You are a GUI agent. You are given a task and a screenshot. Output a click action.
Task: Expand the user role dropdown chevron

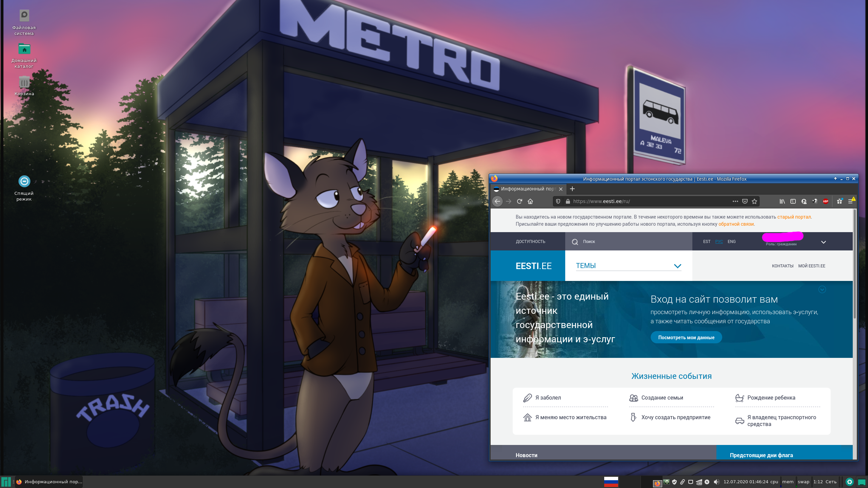824,242
